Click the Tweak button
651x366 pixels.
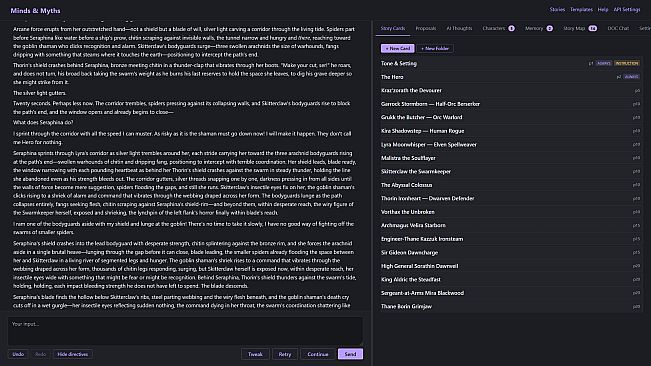[255, 354]
